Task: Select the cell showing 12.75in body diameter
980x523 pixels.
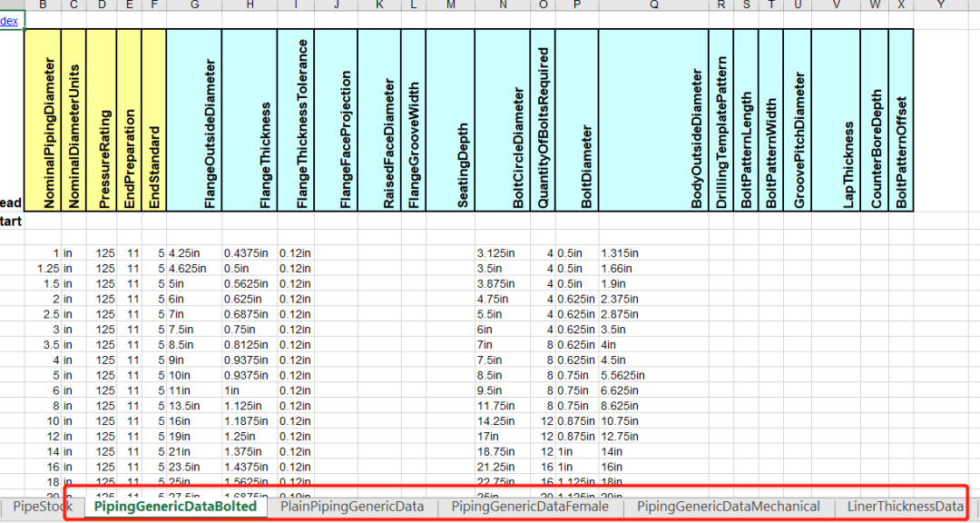Action: (653, 436)
